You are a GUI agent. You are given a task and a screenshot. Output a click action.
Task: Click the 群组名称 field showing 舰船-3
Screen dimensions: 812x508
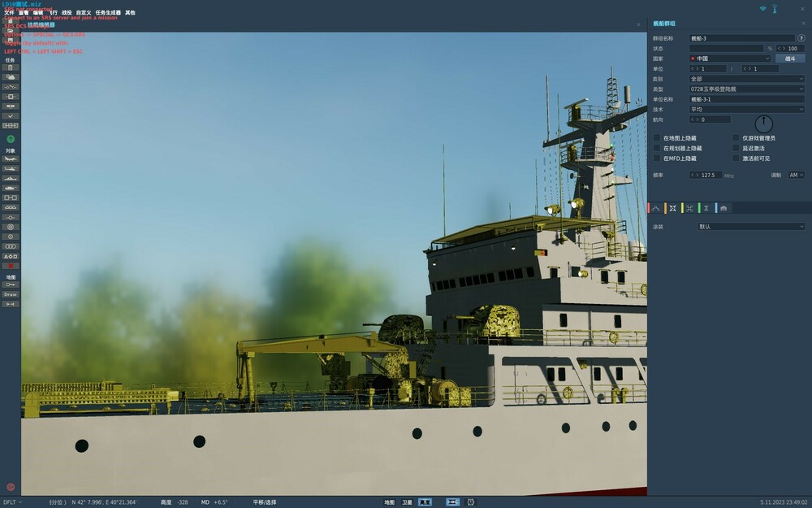pos(741,38)
